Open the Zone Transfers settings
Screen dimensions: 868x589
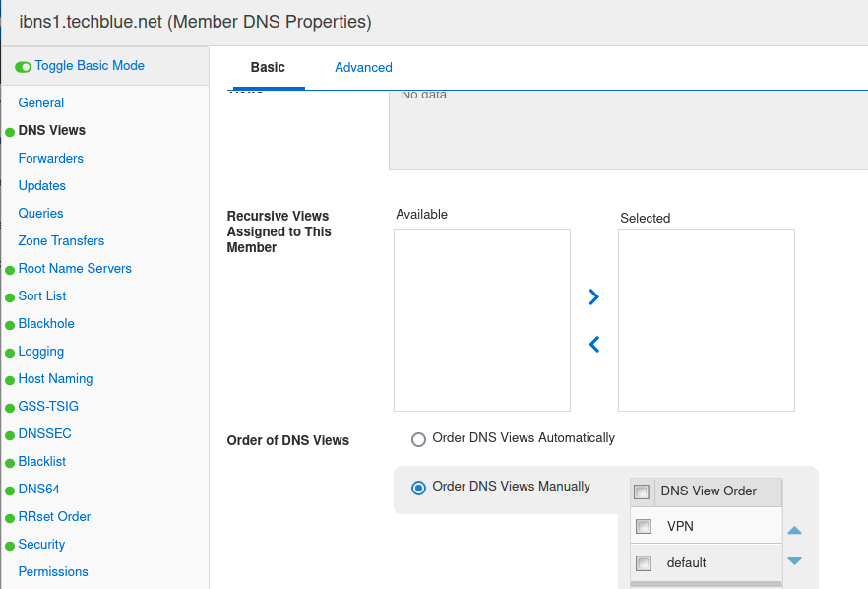[x=60, y=240]
